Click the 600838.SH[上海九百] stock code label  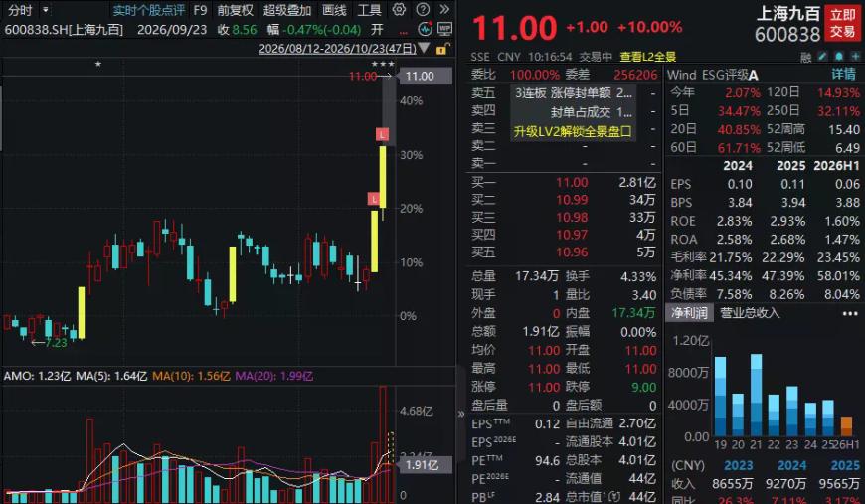[x=64, y=29]
